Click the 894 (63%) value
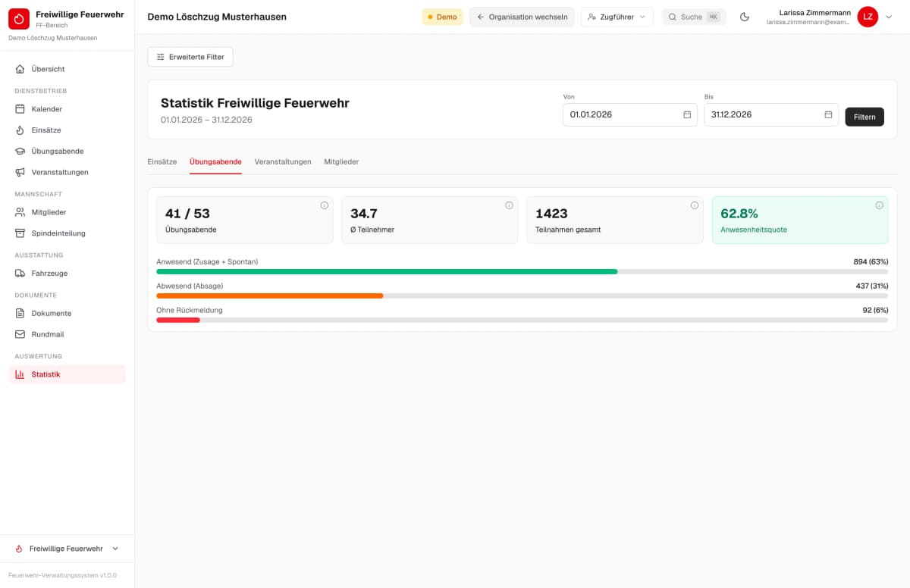This screenshot has height=588, width=910. coord(871,261)
